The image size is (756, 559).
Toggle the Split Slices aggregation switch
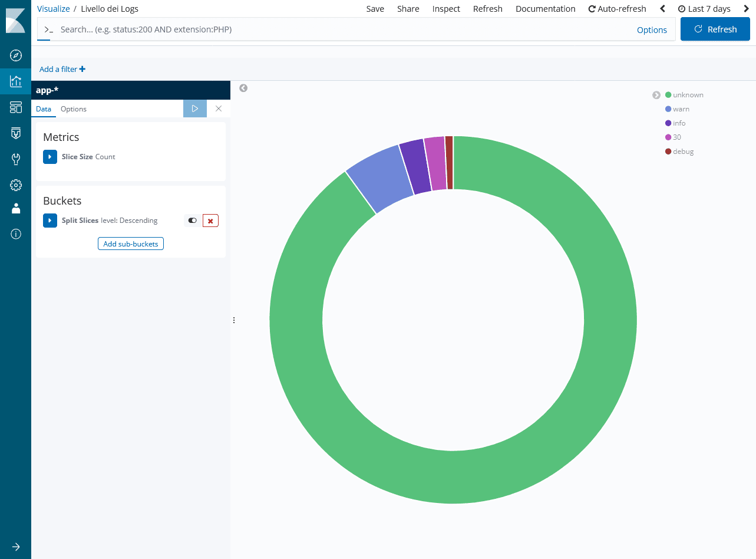tap(192, 221)
